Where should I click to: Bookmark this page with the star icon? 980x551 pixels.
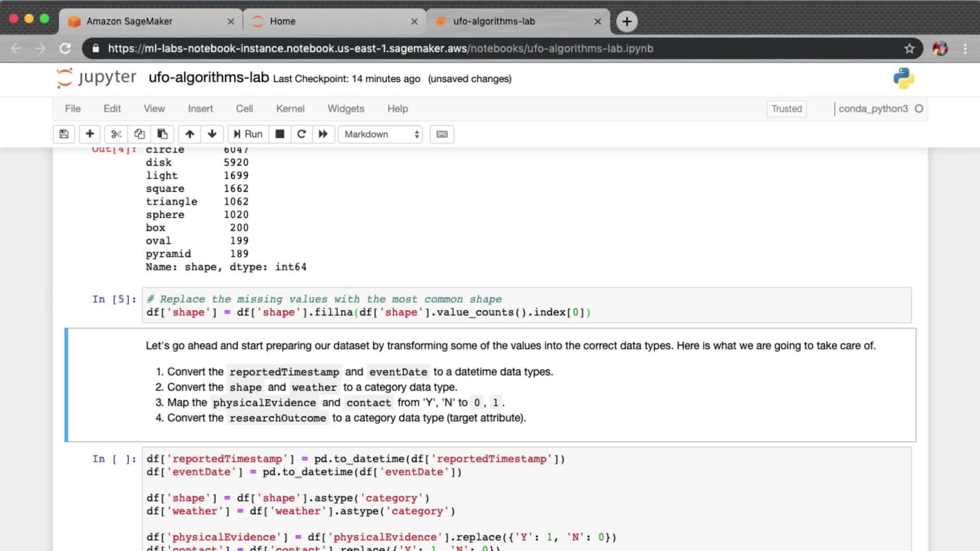909,48
